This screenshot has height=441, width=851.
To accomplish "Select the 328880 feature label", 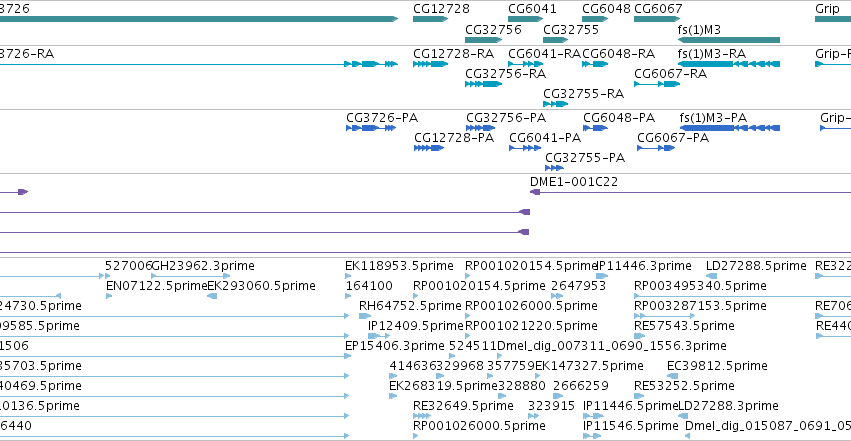I will (522, 386).
